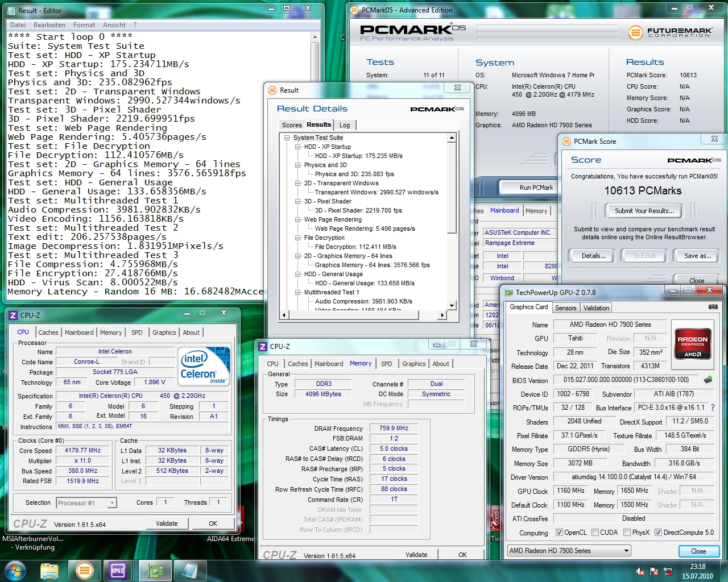
Task: Switch to GPU-Z via graphics card taskbar icon
Action: [155, 570]
